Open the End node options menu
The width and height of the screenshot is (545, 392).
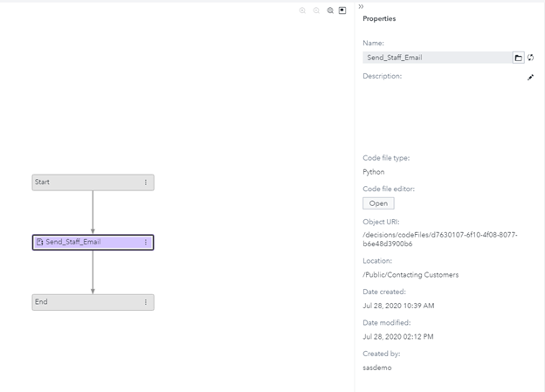click(x=146, y=302)
